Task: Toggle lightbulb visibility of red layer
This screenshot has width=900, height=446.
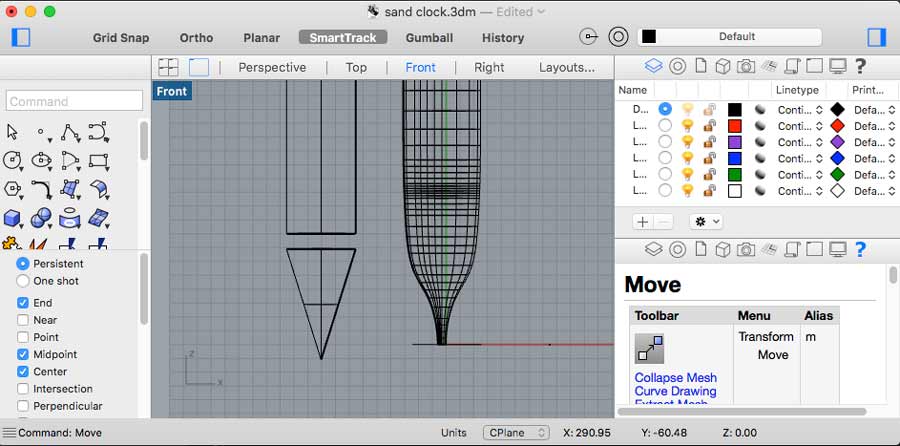Action: [687, 126]
